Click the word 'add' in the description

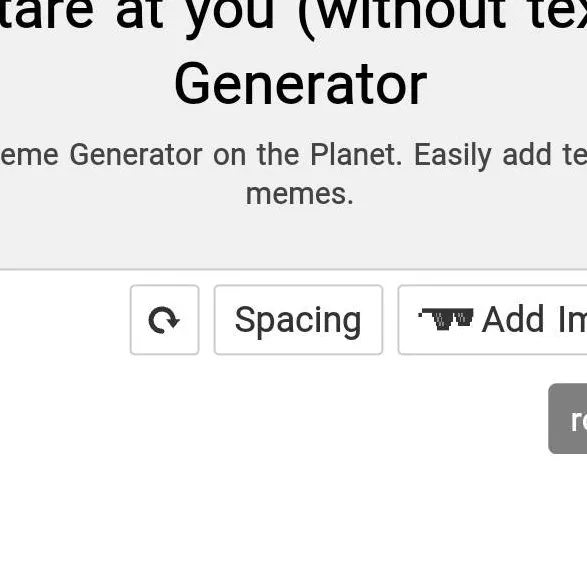pyautogui.click(x=527, y=155)
